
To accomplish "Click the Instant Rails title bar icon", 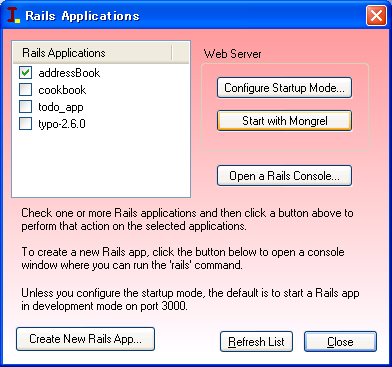I will point(14,16).
